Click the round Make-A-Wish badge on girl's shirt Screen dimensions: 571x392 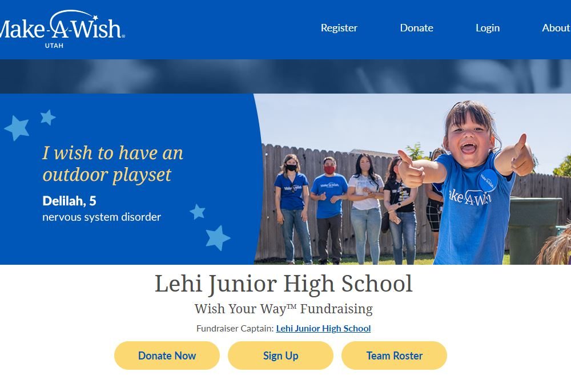point(488,180)
